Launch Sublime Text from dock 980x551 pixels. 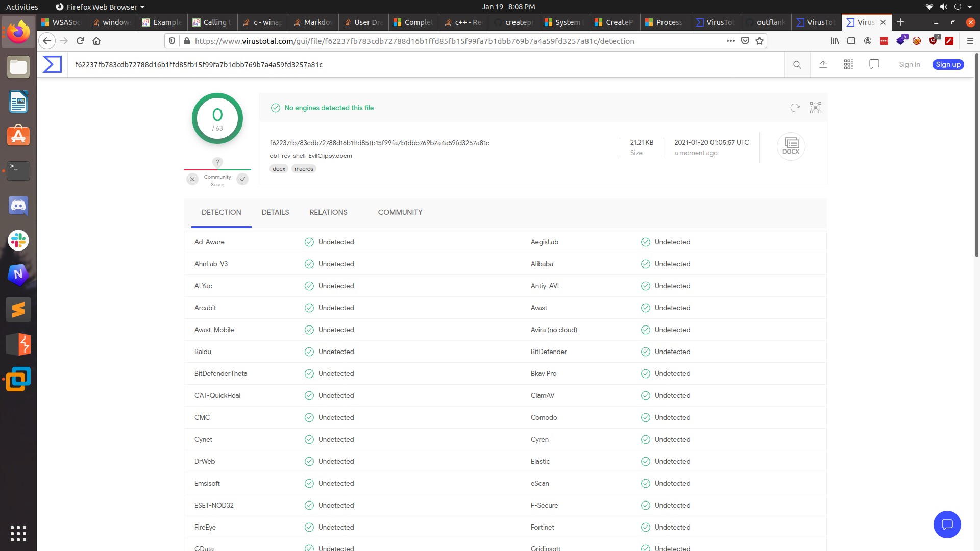(18, 310)
